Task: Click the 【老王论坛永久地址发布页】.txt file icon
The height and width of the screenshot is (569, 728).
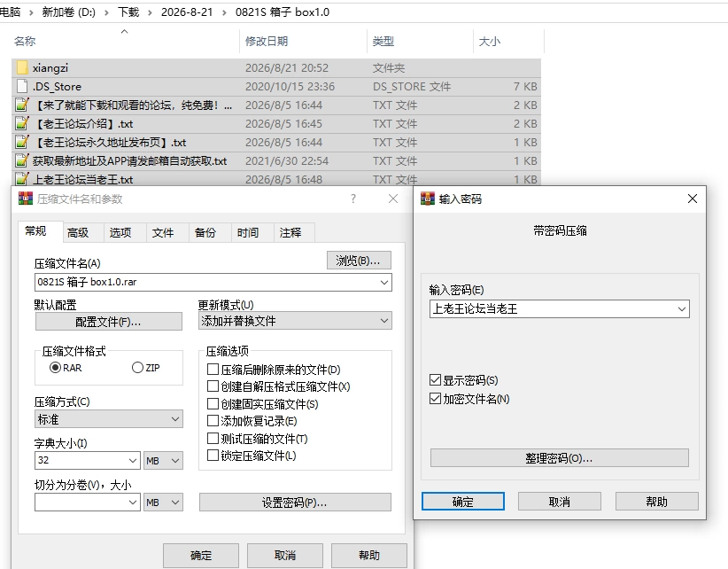Action: [22, 142]
